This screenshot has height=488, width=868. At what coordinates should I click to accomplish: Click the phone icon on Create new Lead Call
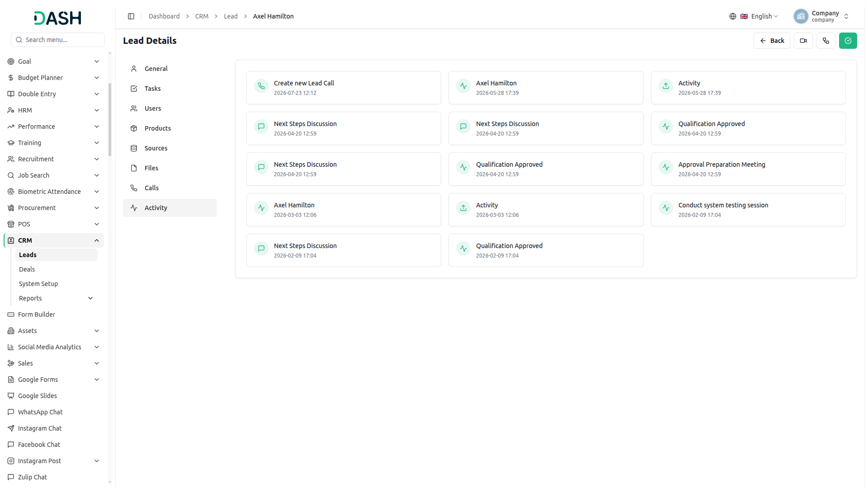point(261,86)
